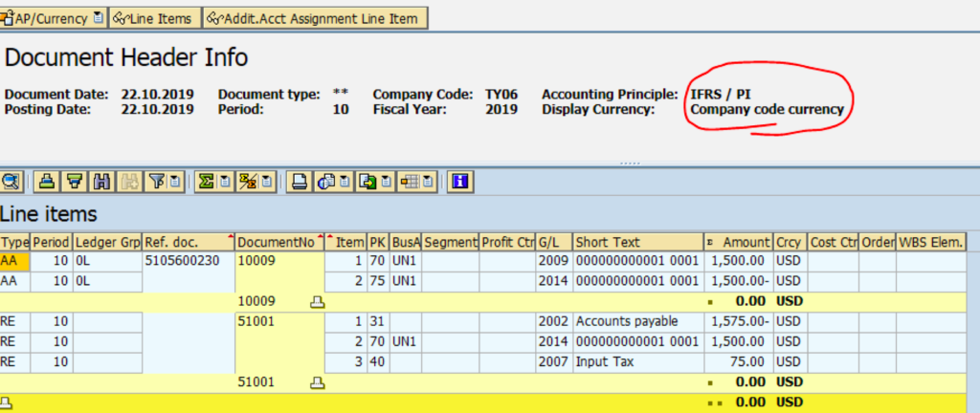Click the Export spreadsheet icon
This screenshot has width=980, height=413.
365,181
